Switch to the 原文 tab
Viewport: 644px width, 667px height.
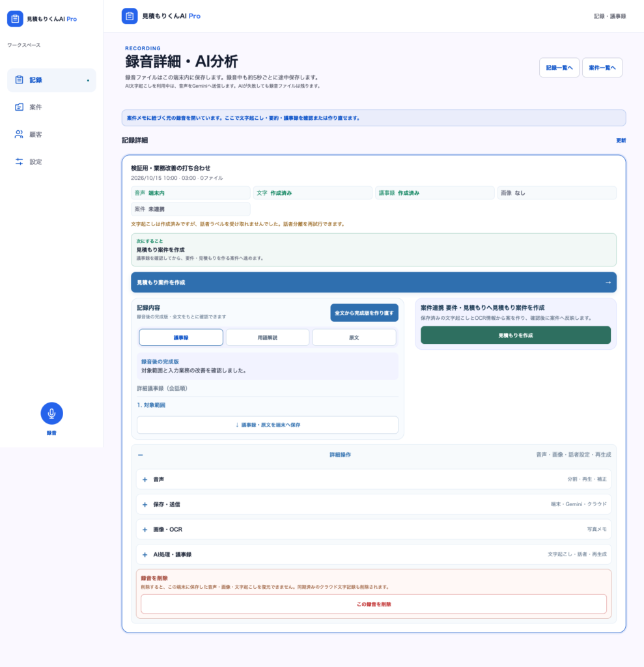point(354,337)
